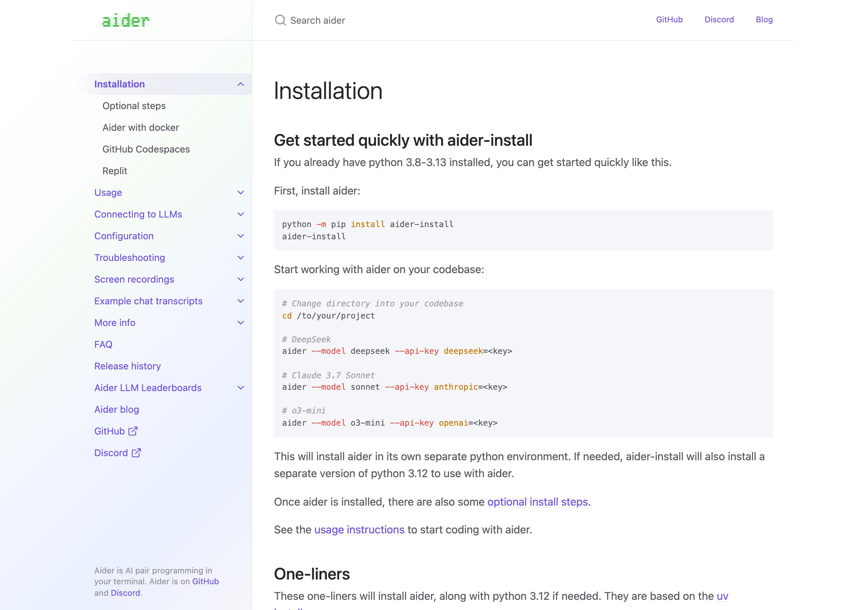Follow the optional install steps link

tap(538, 502)
